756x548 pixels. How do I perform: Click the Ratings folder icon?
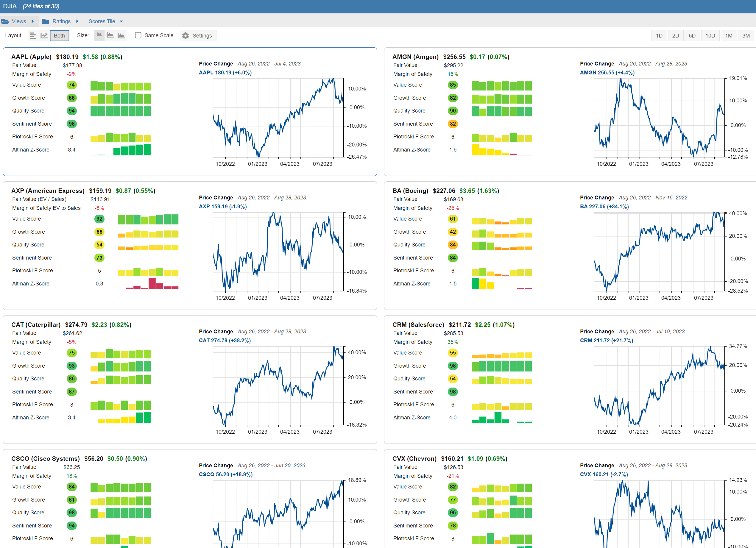(46, 21)
